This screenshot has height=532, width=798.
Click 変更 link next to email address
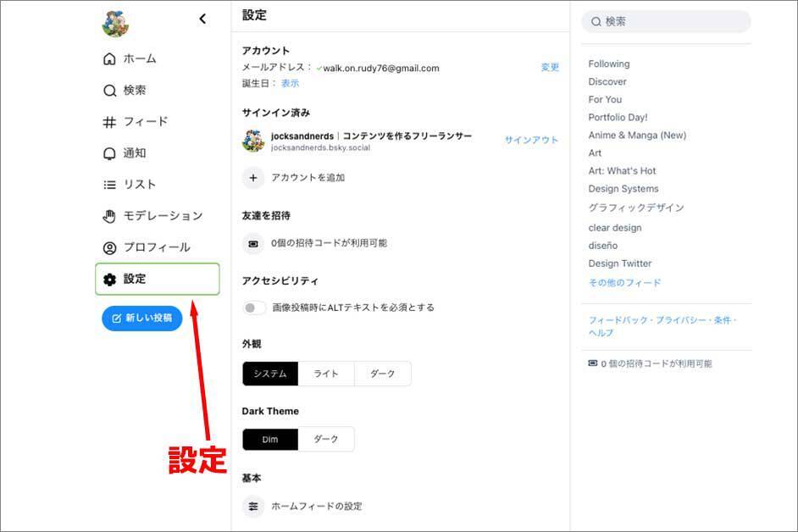pos(550,68)
